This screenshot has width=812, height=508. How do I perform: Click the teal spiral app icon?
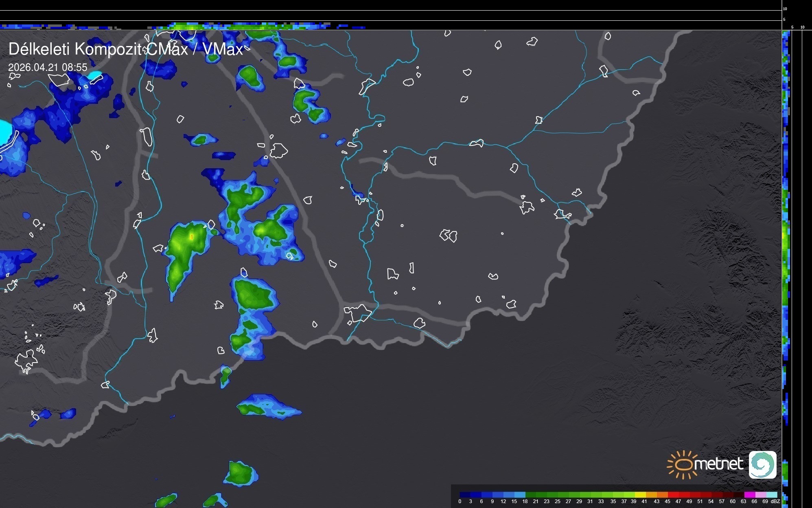762,464
